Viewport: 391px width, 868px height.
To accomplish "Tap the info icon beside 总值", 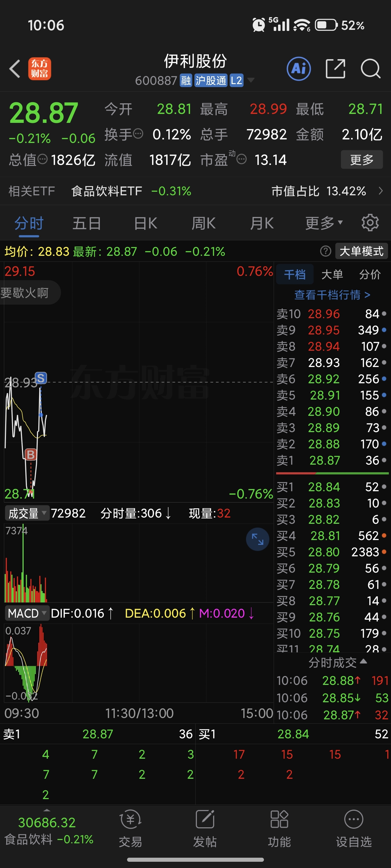I will coord(43,159).
